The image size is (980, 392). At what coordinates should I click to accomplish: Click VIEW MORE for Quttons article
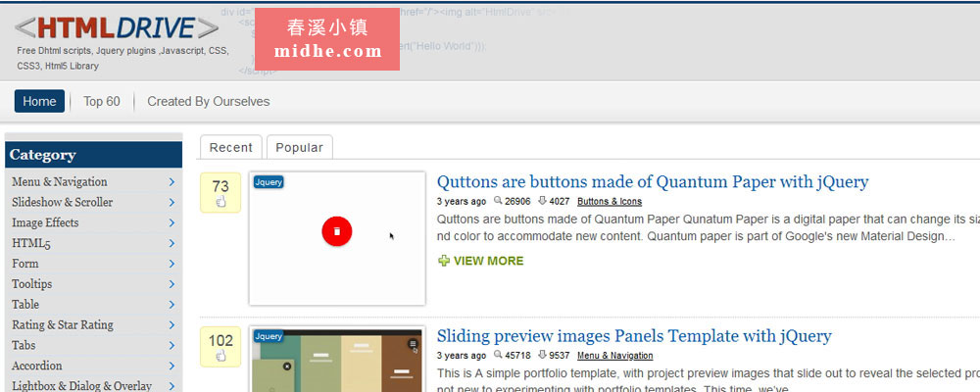click(x=489, y=261)
